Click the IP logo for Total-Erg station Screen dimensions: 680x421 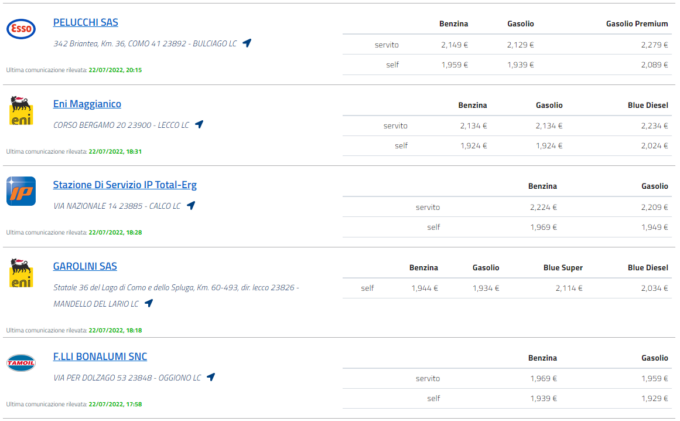(x=21, y=191)
